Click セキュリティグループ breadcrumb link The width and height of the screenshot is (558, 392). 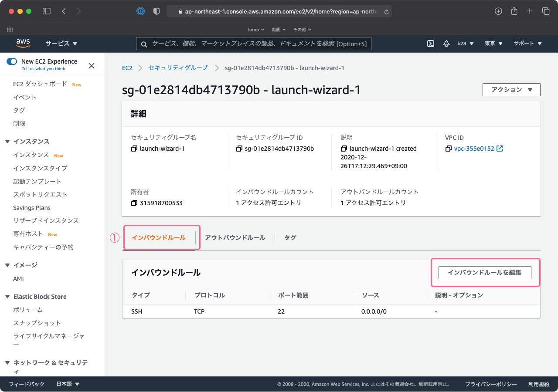coord(178,68)
